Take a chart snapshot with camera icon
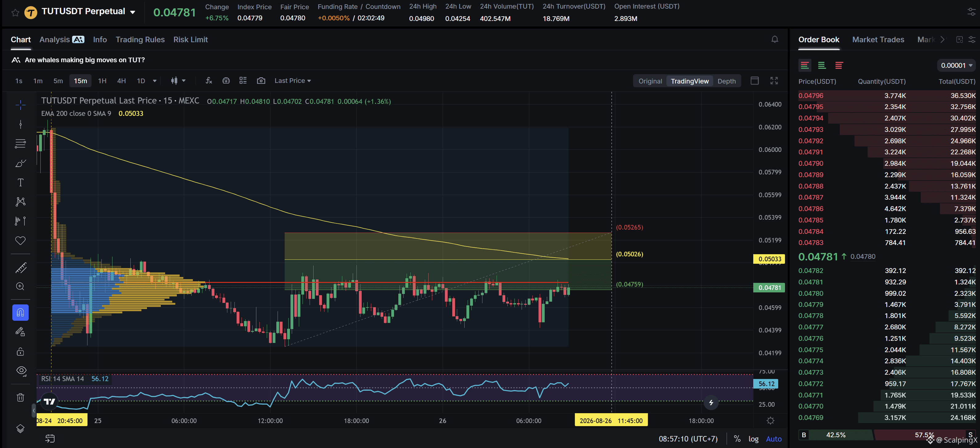980x448 pixels. 261,80
